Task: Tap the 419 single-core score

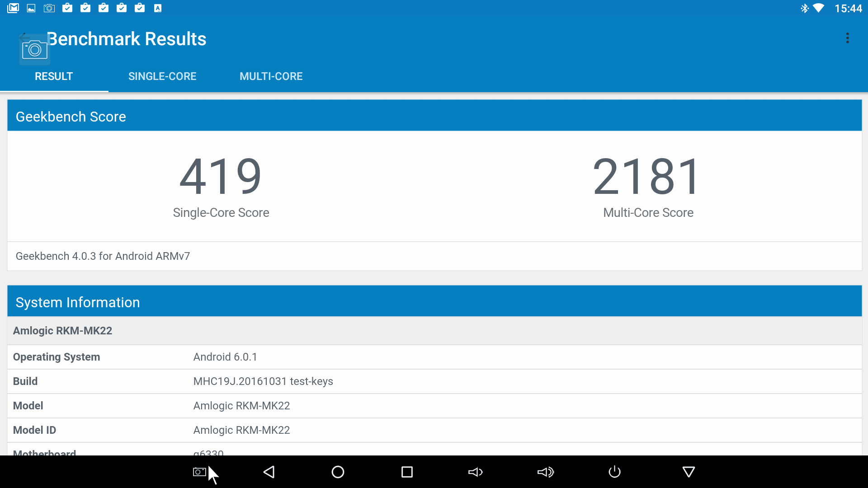Action: (x=221, y=177)
